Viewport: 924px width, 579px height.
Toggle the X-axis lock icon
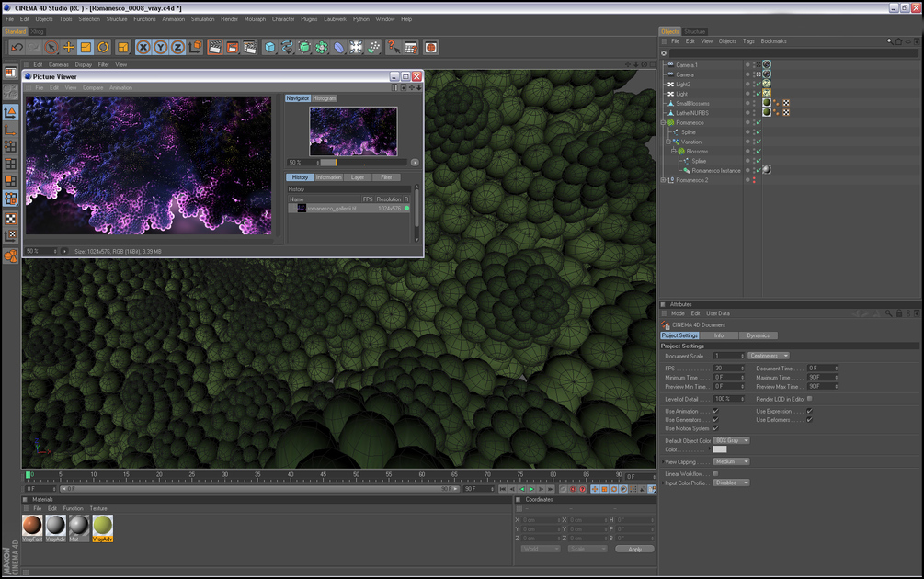[x=143, y=47]
